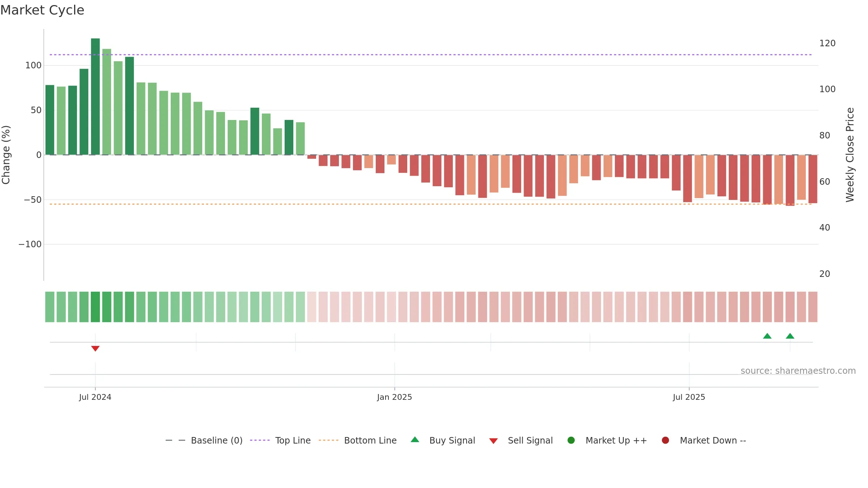Toggle the Top Line legend entry
This screenshot has height=488, width=868.
tap(280, 440)
